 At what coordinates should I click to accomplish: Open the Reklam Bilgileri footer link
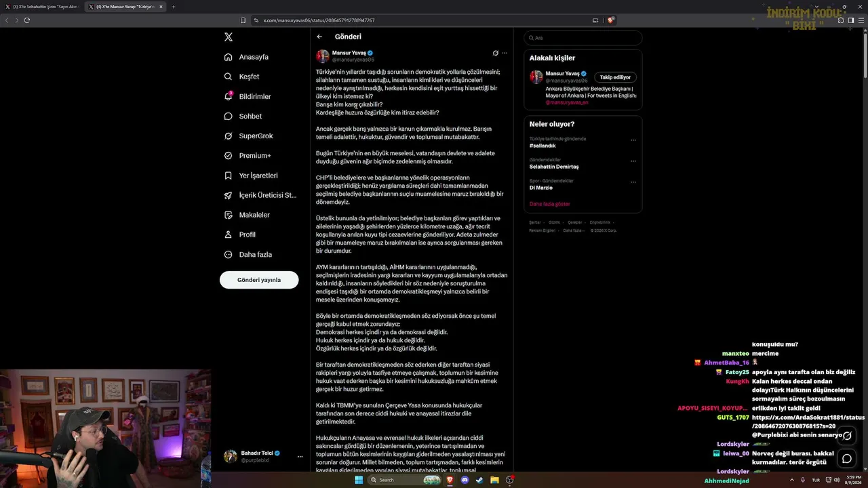542,230
